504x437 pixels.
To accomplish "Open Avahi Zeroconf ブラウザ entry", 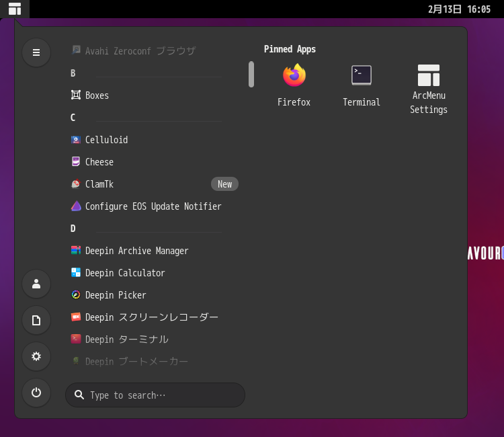I will (x=155, y=50).
